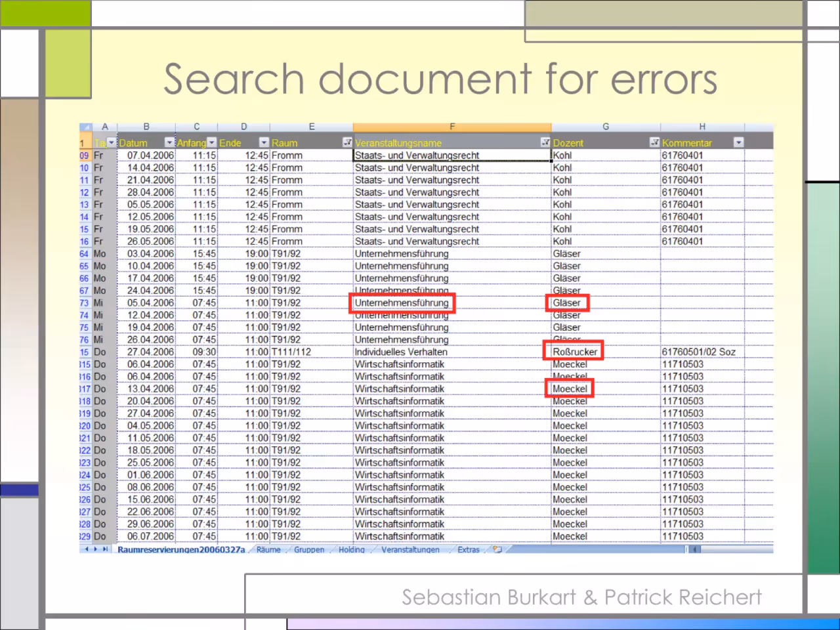Select column E header
The image size is (840, 630).
click(312, 127)
